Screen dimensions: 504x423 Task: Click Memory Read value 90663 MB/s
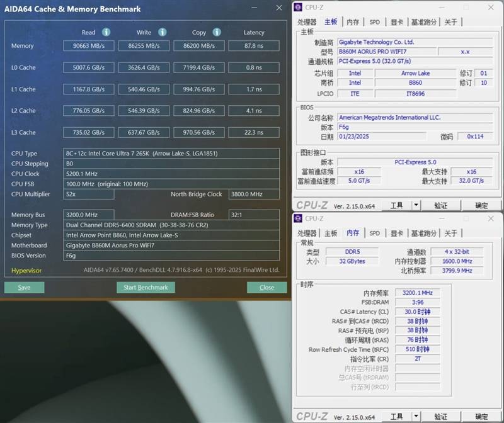(x=89, y=45)
